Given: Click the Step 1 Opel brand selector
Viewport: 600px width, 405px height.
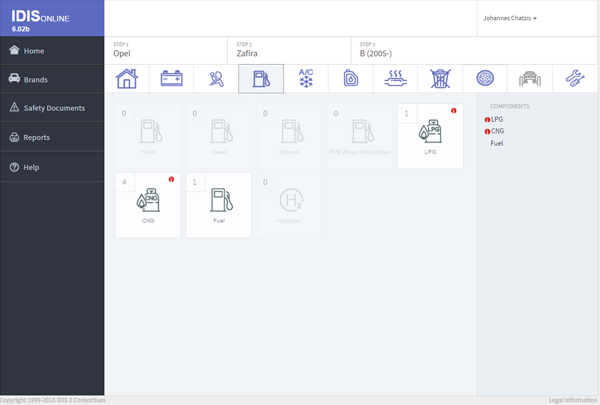Looking at the screenshot, I should pos(166,51).
